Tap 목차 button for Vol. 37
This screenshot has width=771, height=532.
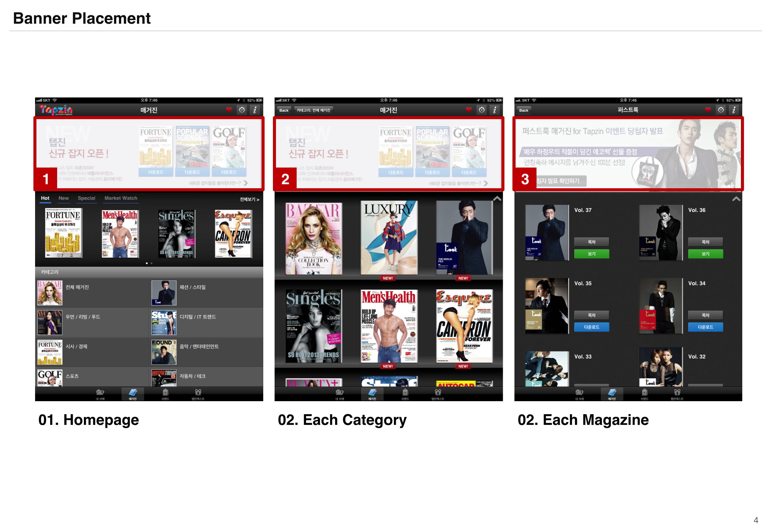pos(592,242)
